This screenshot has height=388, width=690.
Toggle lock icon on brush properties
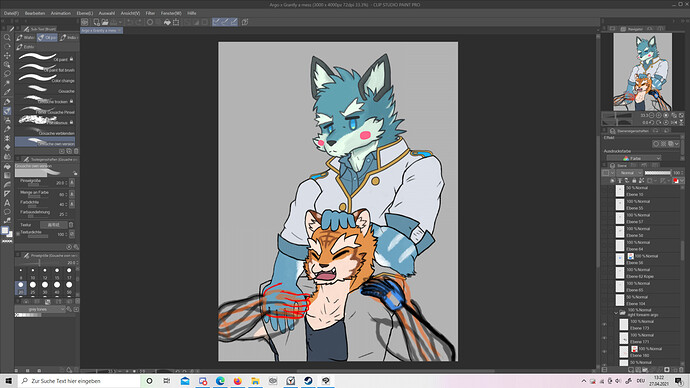(x=75, y=173)
